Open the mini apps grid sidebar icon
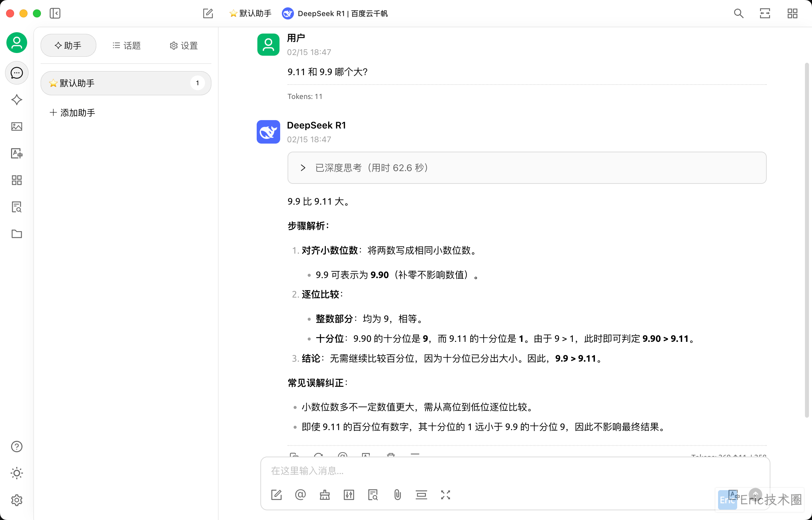Viewport: 812px width, 520px height. 16,180
